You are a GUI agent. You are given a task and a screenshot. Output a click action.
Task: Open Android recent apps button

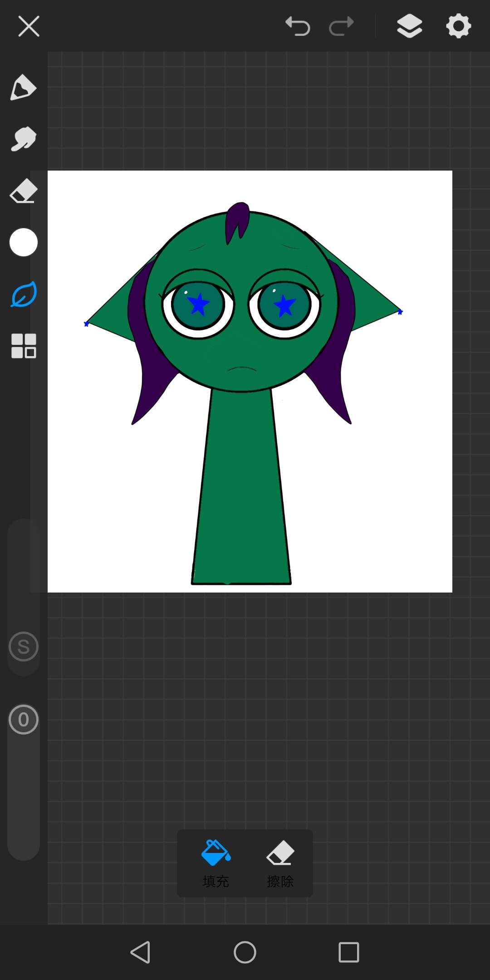(x=349, y=952)
